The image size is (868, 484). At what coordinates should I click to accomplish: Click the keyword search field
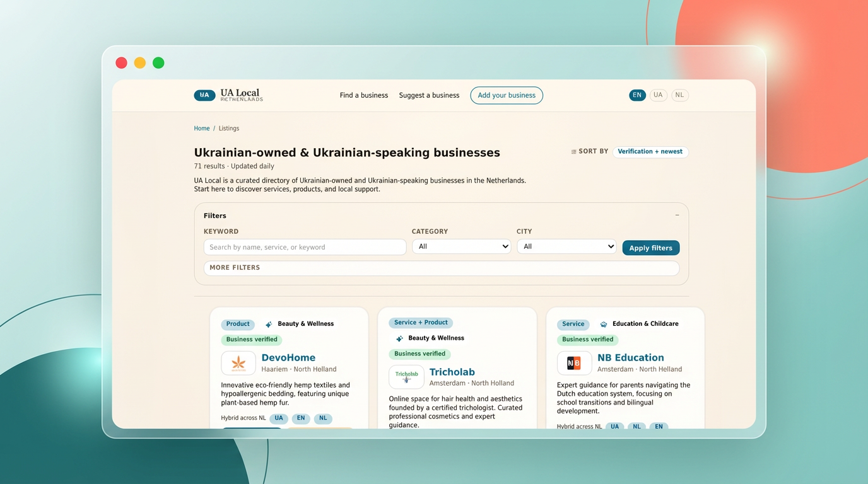click(x=305, y=246)
